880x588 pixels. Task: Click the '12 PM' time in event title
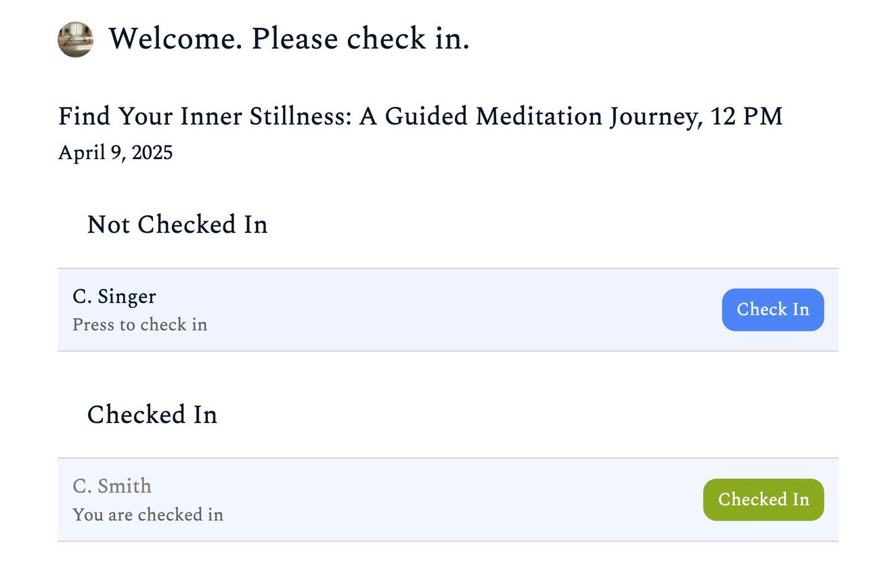[747, 116]
